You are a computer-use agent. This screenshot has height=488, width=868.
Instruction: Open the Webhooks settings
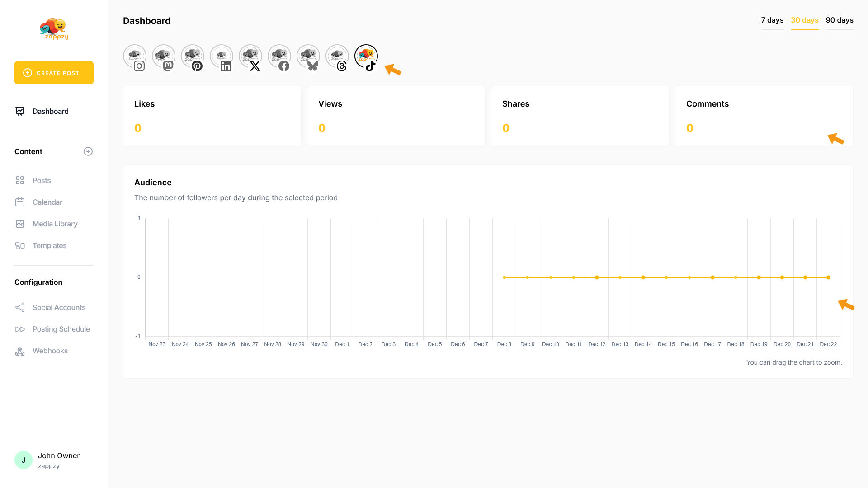click(50, 351)
